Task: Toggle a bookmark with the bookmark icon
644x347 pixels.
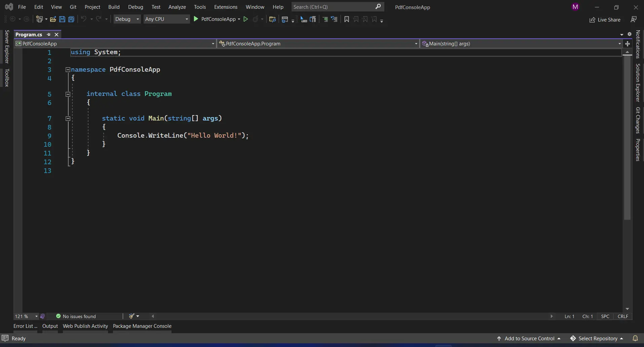Action: coord(347,19)
